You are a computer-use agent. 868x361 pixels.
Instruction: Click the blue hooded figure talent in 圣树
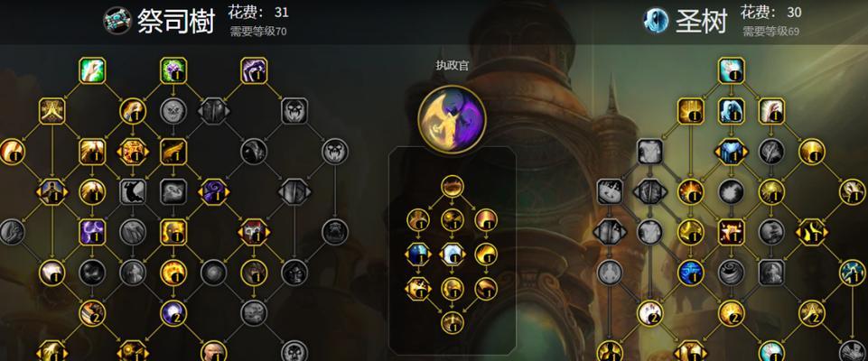(732, 111)
